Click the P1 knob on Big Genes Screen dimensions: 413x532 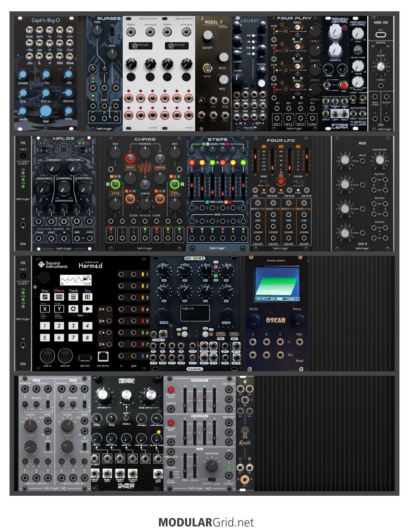[164, 270]
